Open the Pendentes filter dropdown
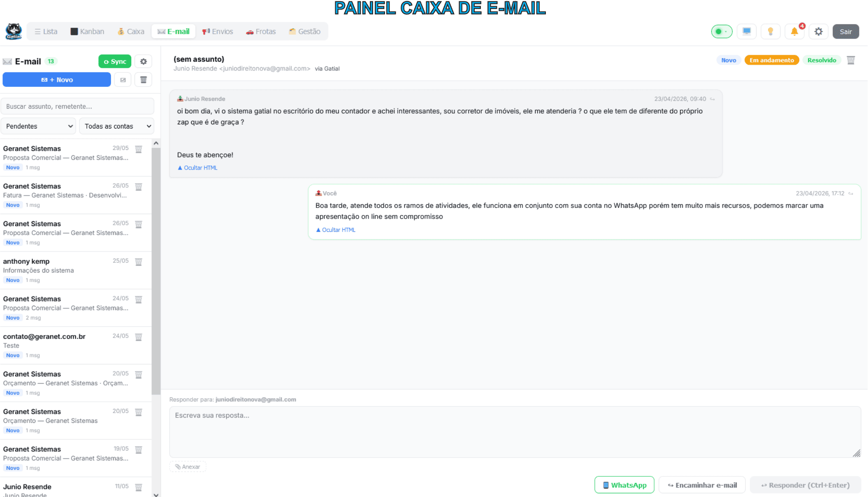Image resolution: width=868 pixels, height=497 pixels. click(39, 126)
